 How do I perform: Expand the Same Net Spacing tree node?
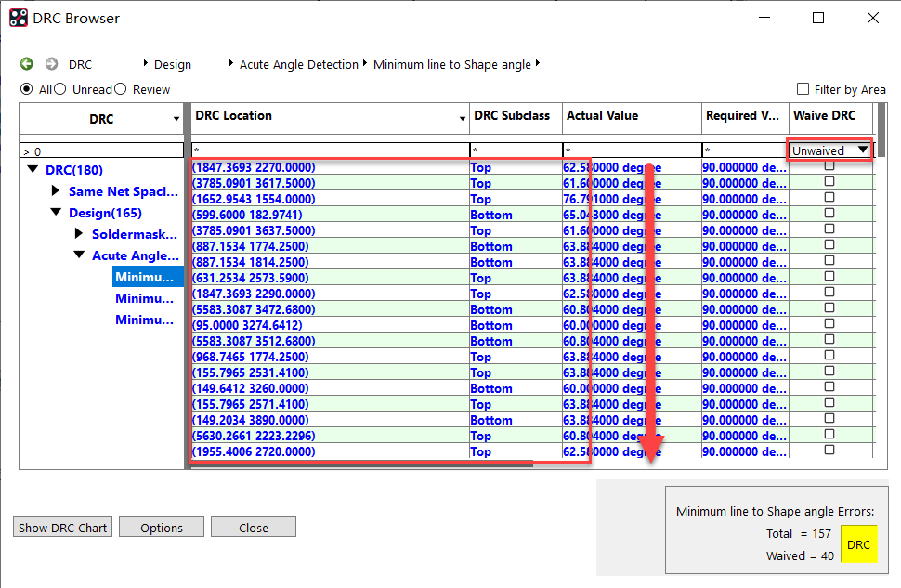coord(56,191)
